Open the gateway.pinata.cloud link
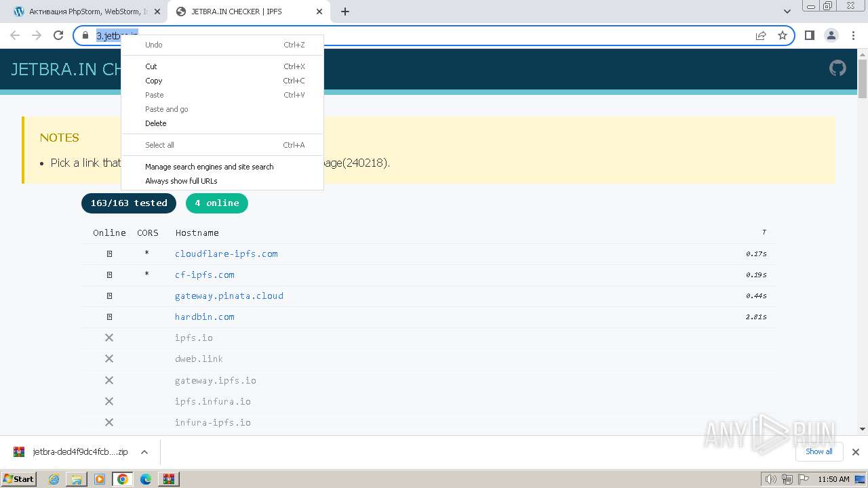The image size is (868, 488). click(229, 296)
